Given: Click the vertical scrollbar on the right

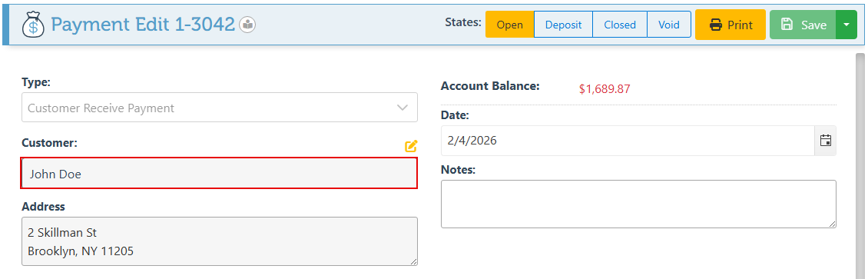Looking at the screenshot, I should pos(860,166).
